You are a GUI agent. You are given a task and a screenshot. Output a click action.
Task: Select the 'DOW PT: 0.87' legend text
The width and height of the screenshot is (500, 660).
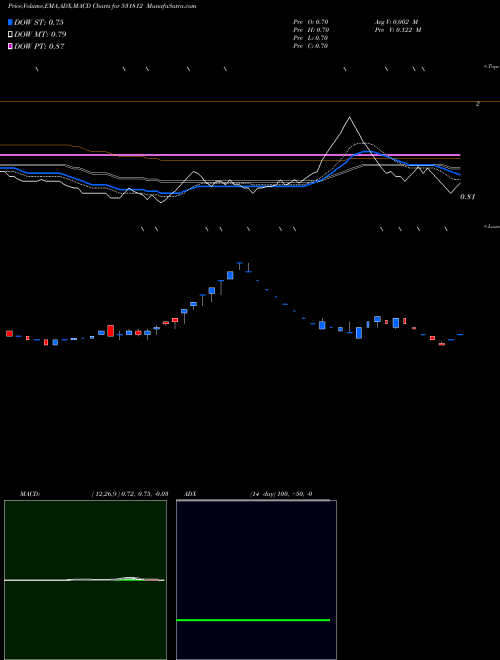click(x=39, y=47)
